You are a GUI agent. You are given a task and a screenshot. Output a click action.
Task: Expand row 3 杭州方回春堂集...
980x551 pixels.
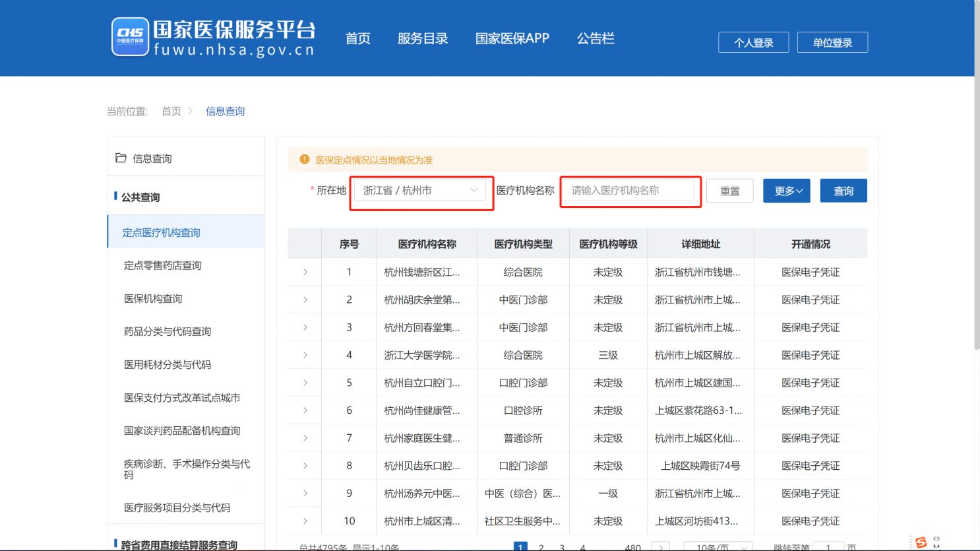click(305, 327)
